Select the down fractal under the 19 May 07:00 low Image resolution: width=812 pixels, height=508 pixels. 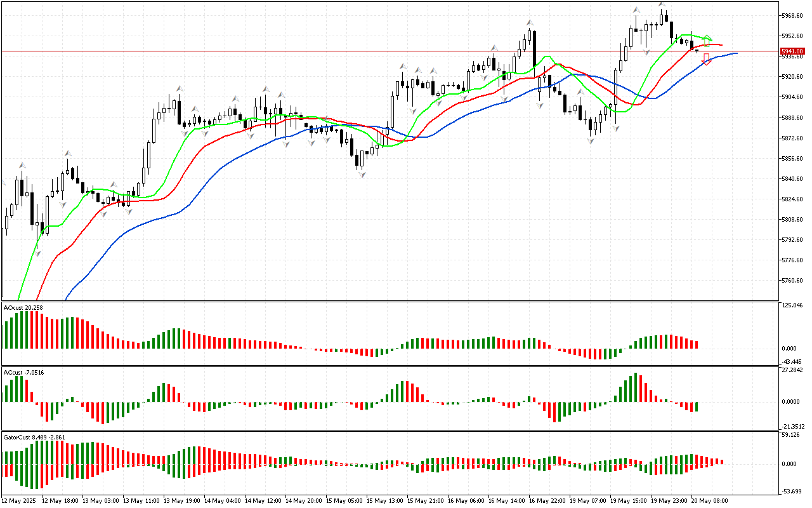tap(591, 140)
